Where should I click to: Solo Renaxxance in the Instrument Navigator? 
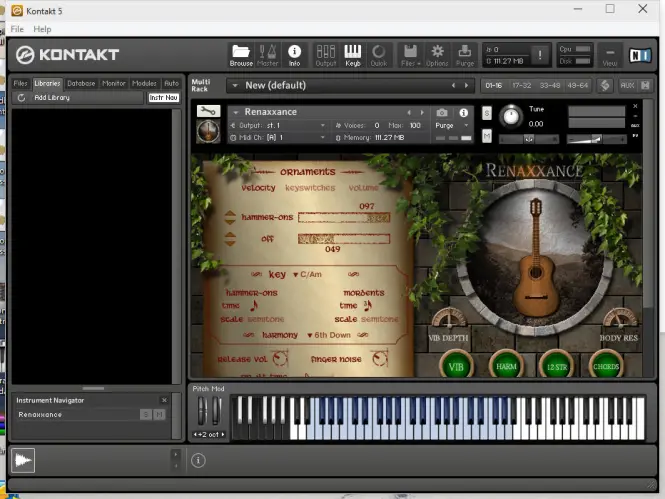coord(145,414)
